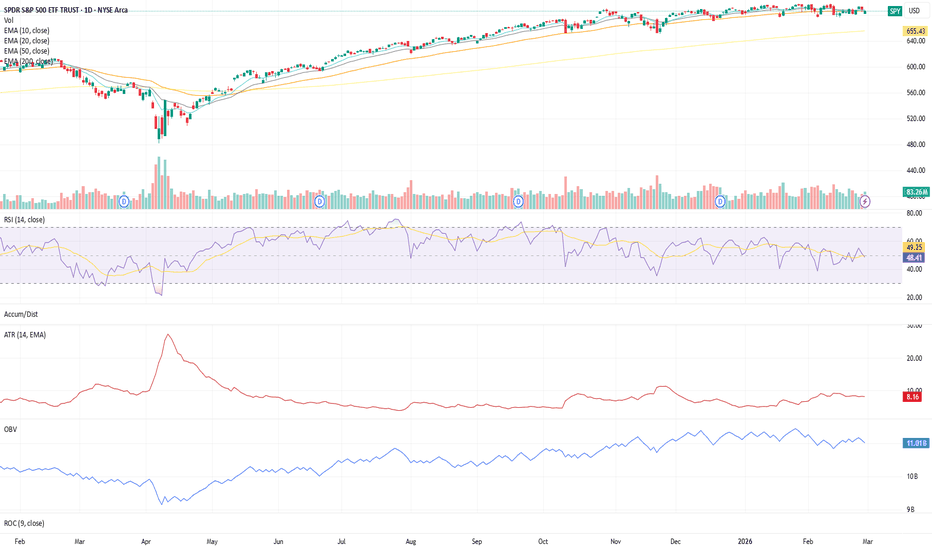Image resolution: width=932 pixels, height=550 pixels.
Task: Click the Aug label on time axis
Action: click(x=411, y=542)
